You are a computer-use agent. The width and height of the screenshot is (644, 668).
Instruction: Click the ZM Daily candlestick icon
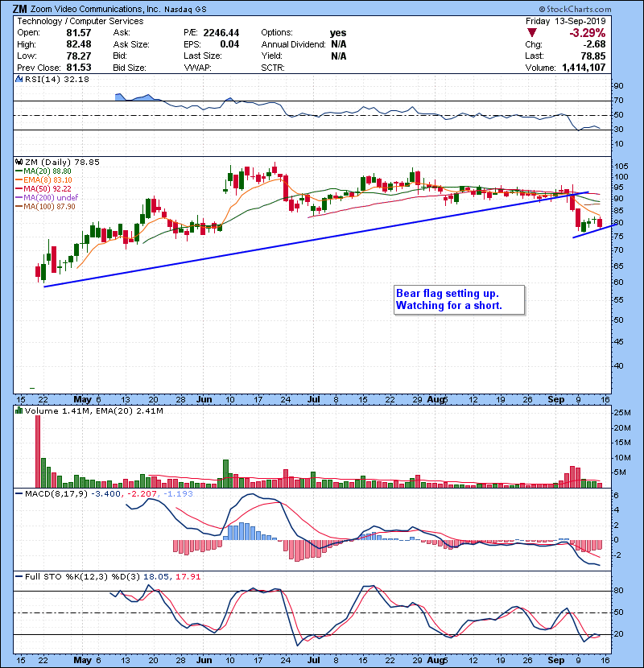pyautogui.click(x=19, y=163)
